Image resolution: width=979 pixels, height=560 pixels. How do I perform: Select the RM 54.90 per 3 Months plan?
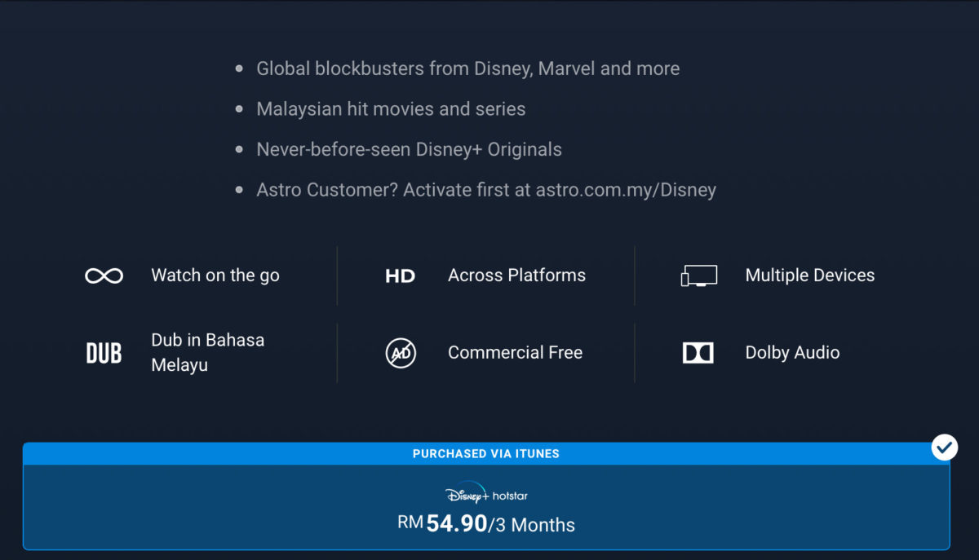486,524
